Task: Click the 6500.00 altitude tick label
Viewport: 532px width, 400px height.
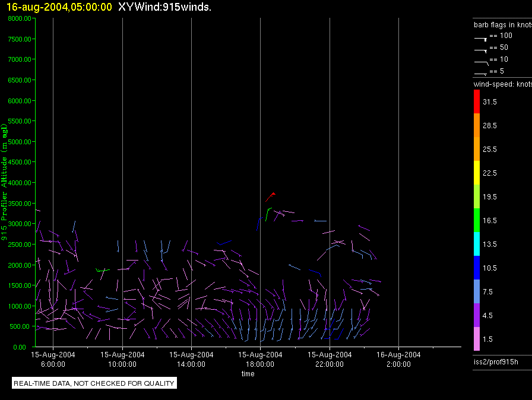Action: (20, 80)
